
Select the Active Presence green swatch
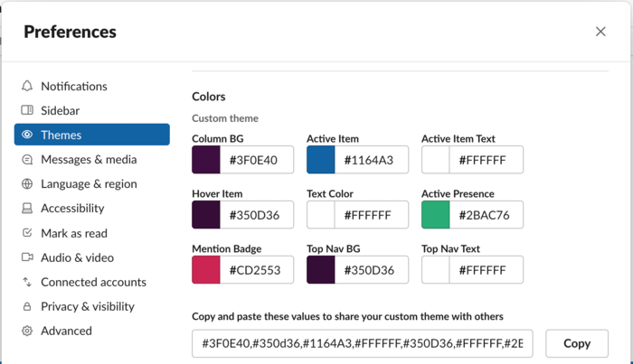436,214
